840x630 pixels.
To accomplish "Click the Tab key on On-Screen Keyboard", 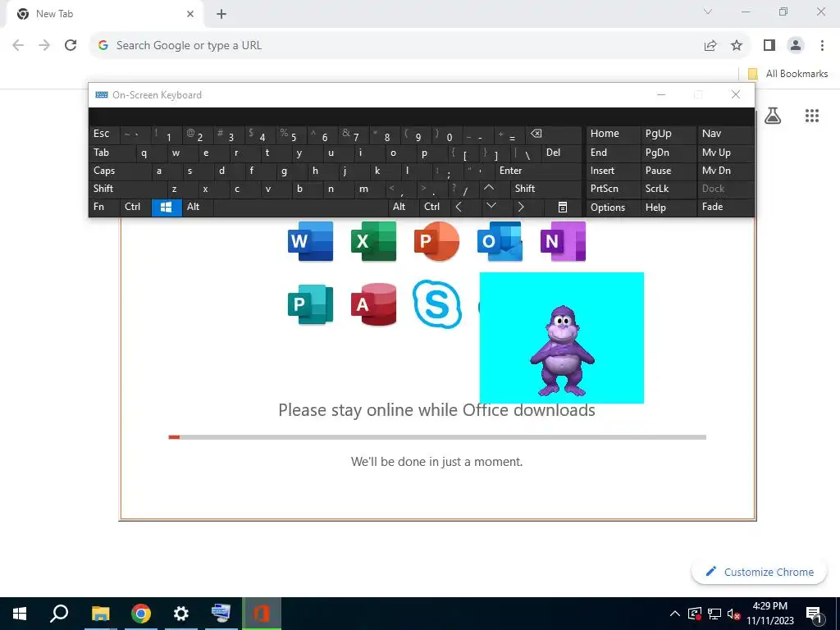I will pos(112,153).
